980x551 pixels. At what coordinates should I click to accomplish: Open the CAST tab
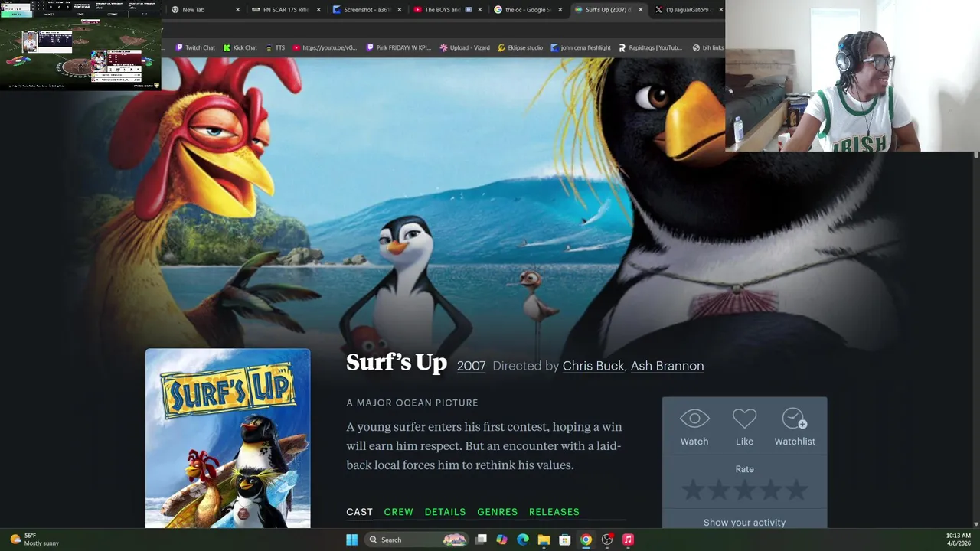coord(359,512)
